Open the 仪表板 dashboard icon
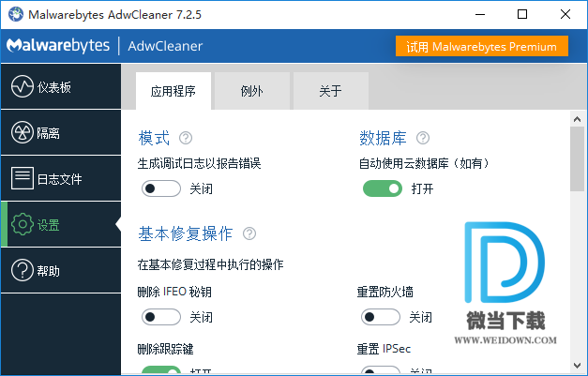The image size is (588, 376). coord(23,86)
